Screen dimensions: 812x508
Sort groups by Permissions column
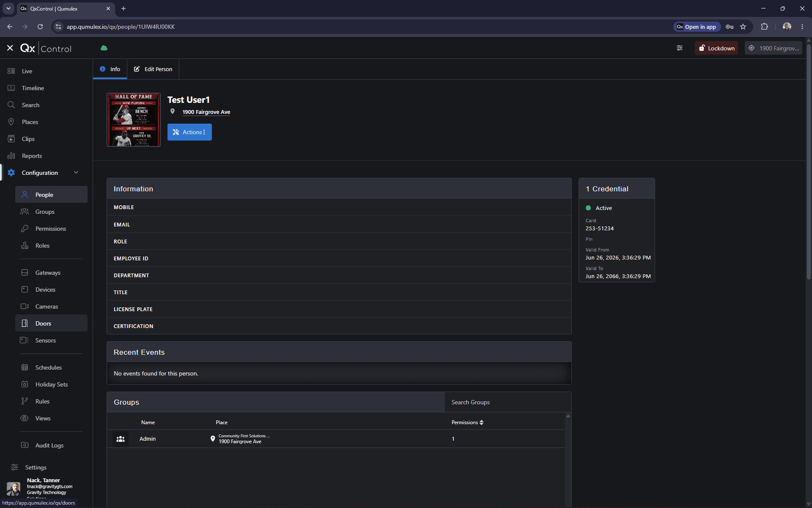tap(467, 422)
